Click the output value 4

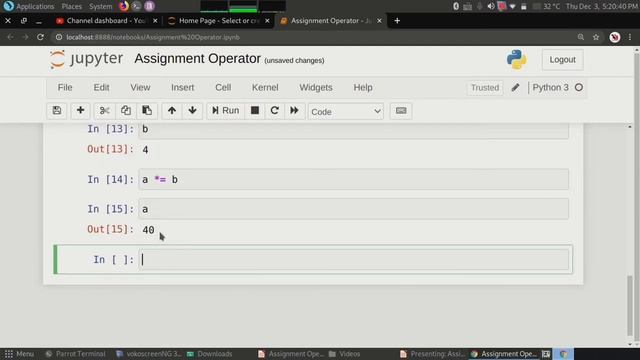(145, 150)
